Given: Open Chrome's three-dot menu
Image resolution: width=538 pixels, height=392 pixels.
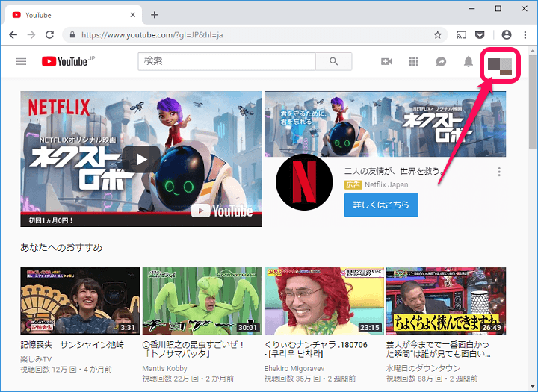Looking at the screenshot, I should pos(525,34).
